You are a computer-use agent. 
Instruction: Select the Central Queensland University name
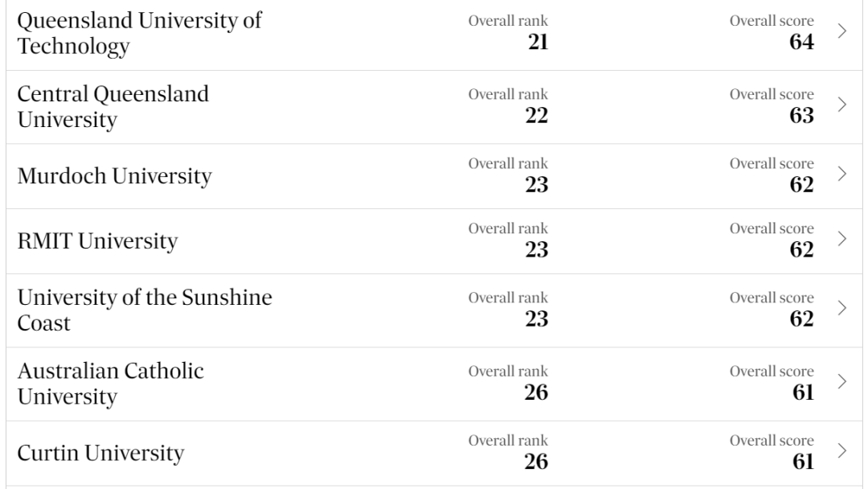tap(113, 106)
